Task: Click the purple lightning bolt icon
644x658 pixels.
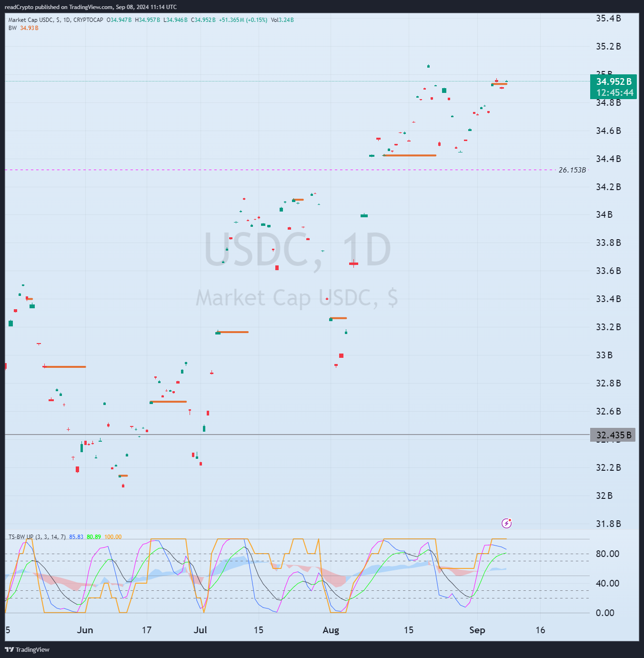Action: [507, 523]
